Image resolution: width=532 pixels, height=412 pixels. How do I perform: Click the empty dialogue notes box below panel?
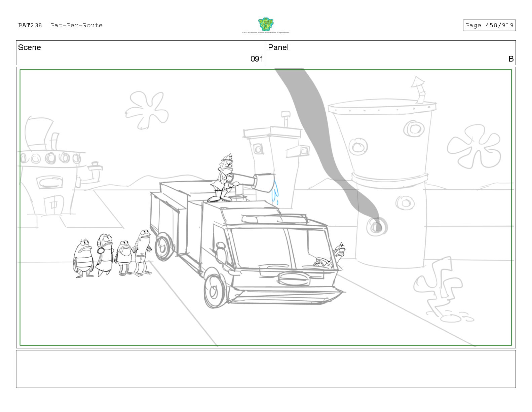266,369
